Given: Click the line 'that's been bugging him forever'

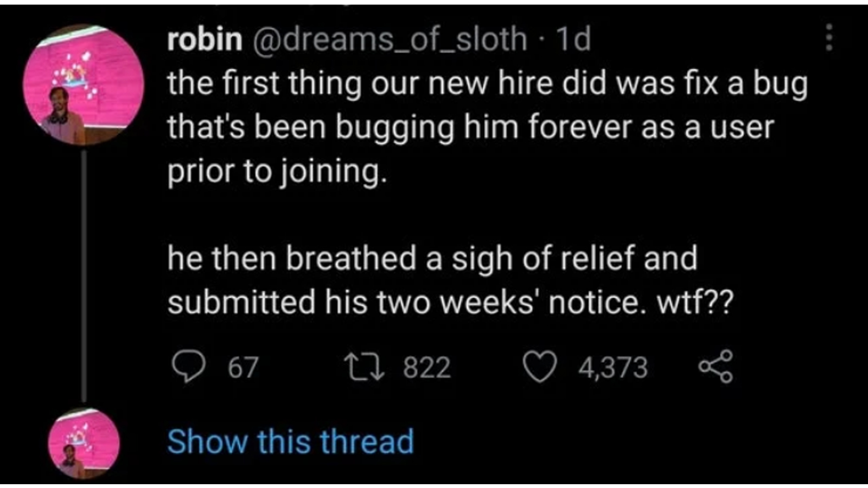Looking at the screenshot, I should click(x=470, y=128).
